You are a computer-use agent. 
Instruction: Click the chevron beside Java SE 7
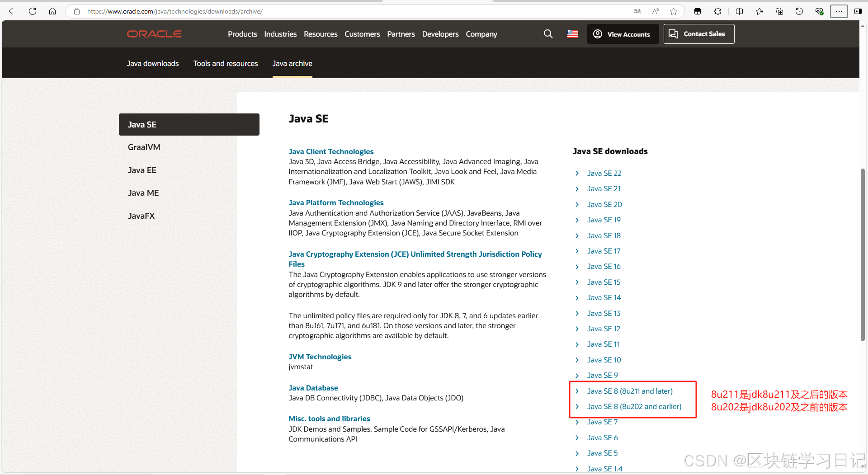click(x=577, y=422)
